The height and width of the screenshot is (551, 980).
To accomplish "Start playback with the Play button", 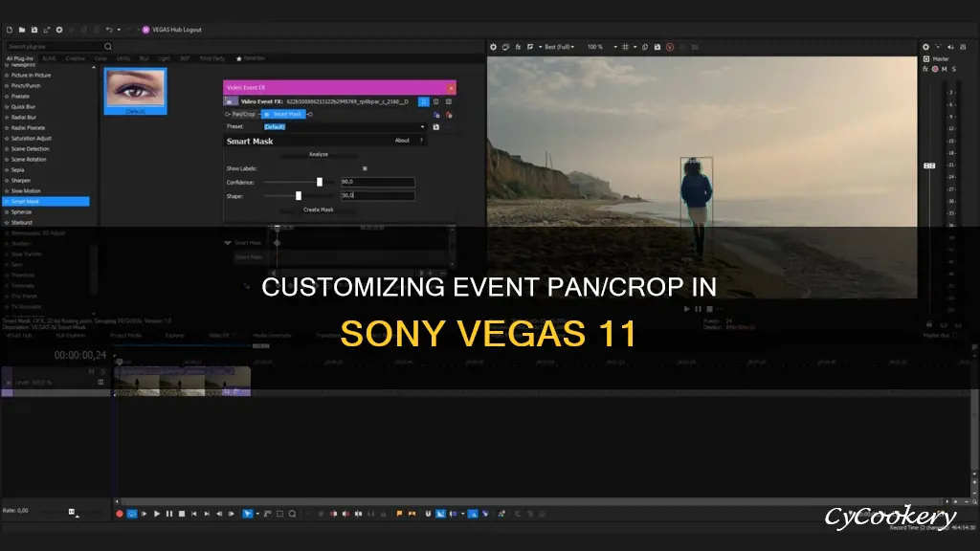I will 157,514.
